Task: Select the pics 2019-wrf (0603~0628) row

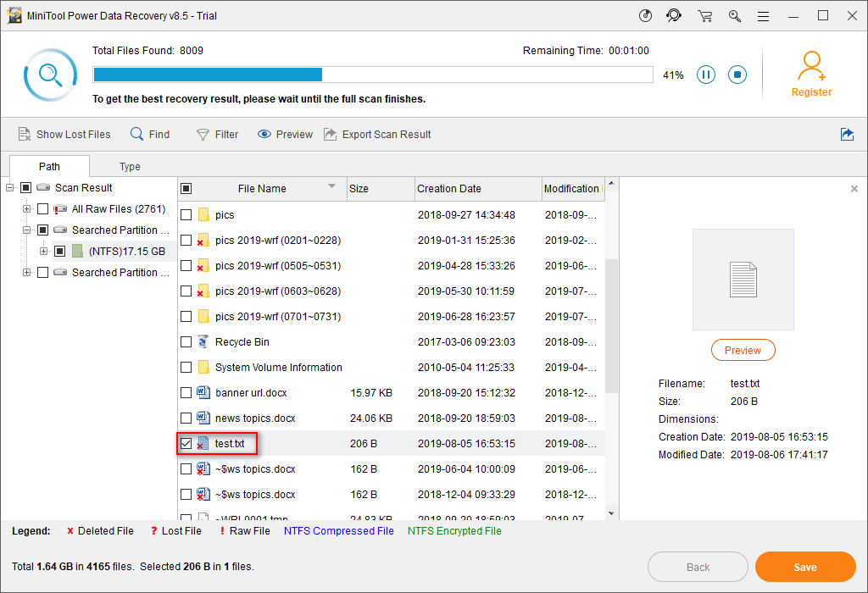Action: pos(392,291)
